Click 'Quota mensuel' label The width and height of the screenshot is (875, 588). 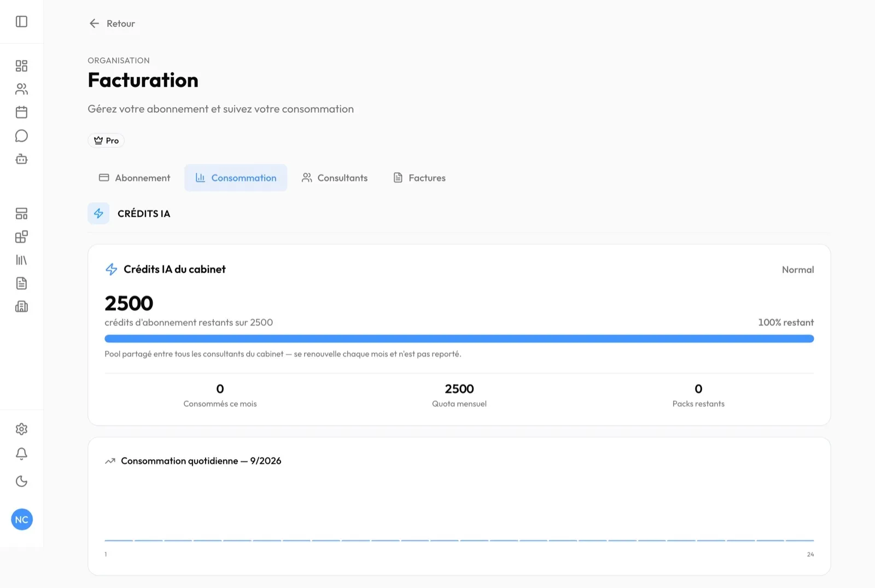click(x=459, y=404)
